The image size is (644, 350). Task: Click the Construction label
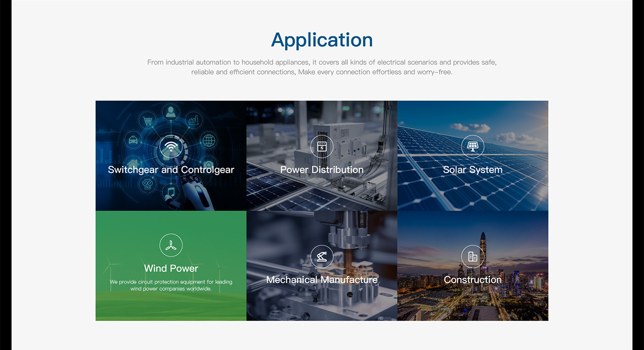click(472, 280)
